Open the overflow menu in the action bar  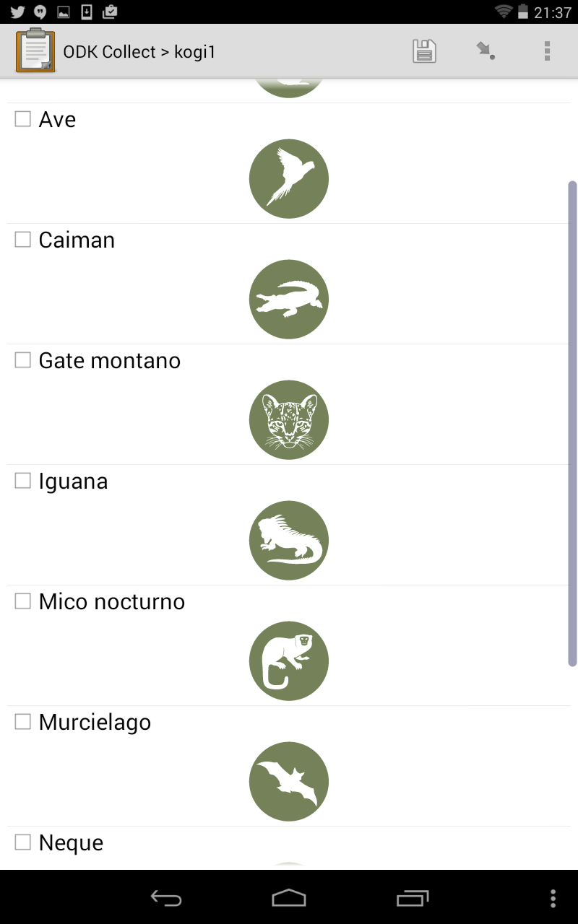pyautogui.click(x=547, y=51)
